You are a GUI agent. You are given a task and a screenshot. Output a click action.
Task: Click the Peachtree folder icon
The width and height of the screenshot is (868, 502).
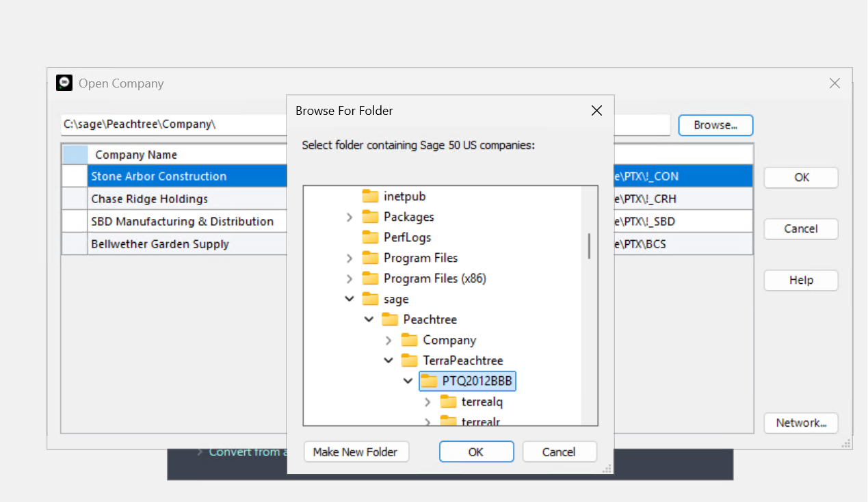pyautogui.click(x=389, y=319)
